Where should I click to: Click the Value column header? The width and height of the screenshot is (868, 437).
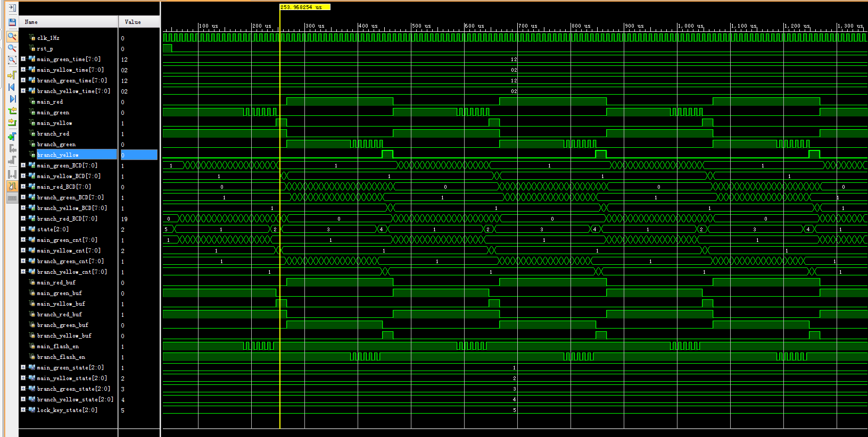point(139,22)
